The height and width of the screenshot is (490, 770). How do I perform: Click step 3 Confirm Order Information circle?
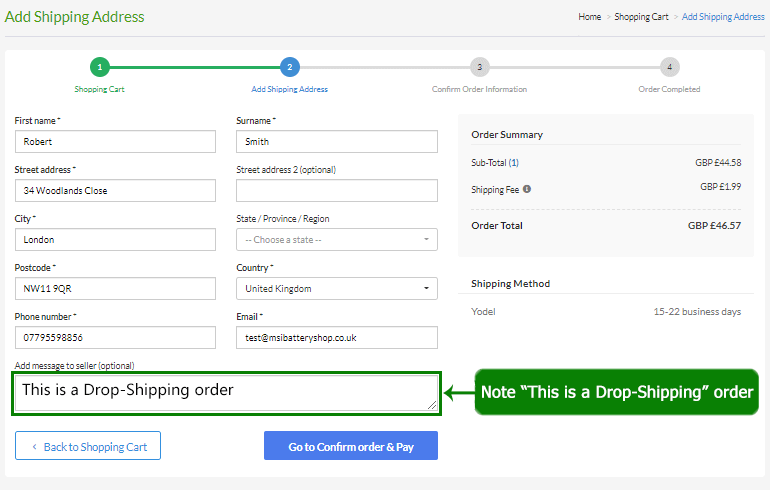(x=479, y=67)
